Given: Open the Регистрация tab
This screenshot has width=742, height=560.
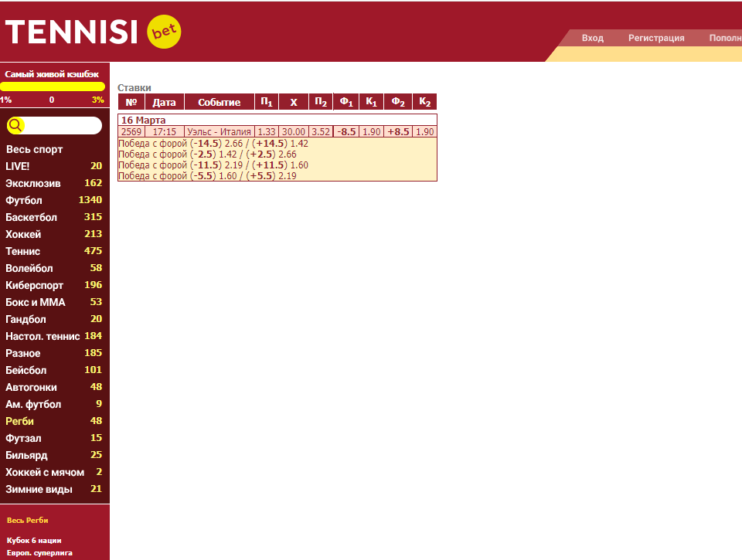Looking at the screenshot, I should pos(656,38).
